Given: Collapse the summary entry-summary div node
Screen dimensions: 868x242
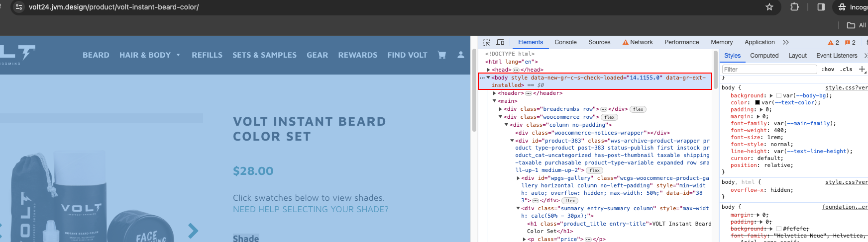Looking at the screenshot, I should [518, 209].
